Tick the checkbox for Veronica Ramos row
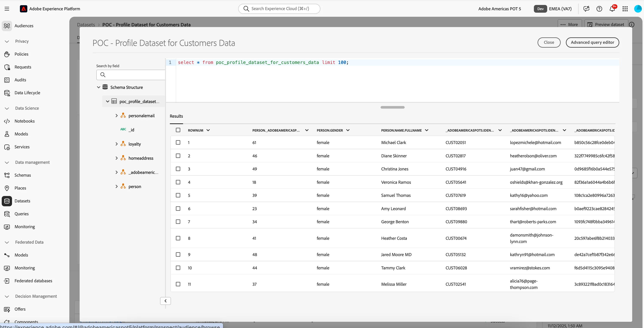The width and height of the screenshot is (644, 328). [x=178, y=182]
